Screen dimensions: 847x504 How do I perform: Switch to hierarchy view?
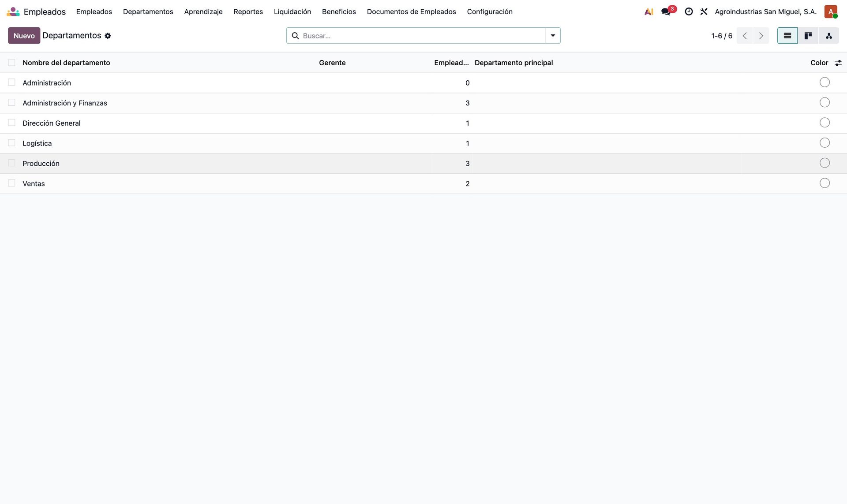829,36
